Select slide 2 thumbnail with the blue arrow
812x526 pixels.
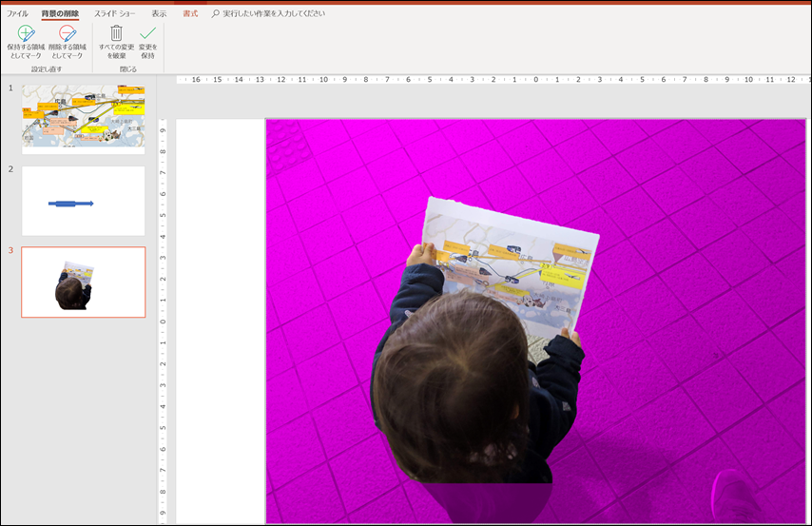point(84,201)
